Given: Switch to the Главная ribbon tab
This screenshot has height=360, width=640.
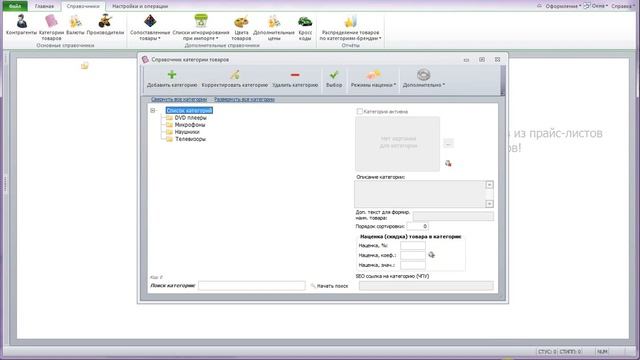Looking at the screenshot, I should click(x=44, y=6).
